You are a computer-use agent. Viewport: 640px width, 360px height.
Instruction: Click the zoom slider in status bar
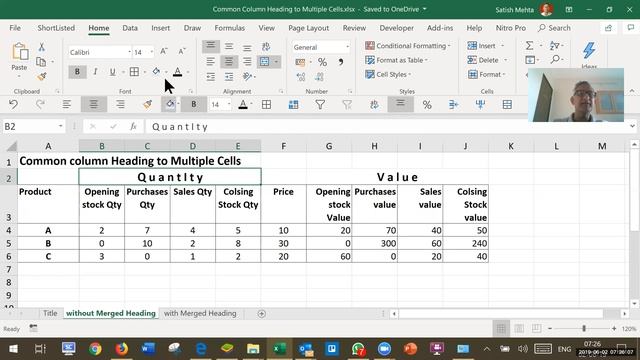pyautogui.click(x=584, y=328)
